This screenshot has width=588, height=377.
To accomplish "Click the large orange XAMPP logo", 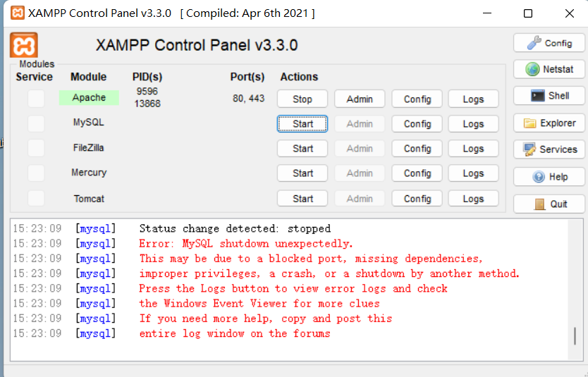I will pos(24,45).
